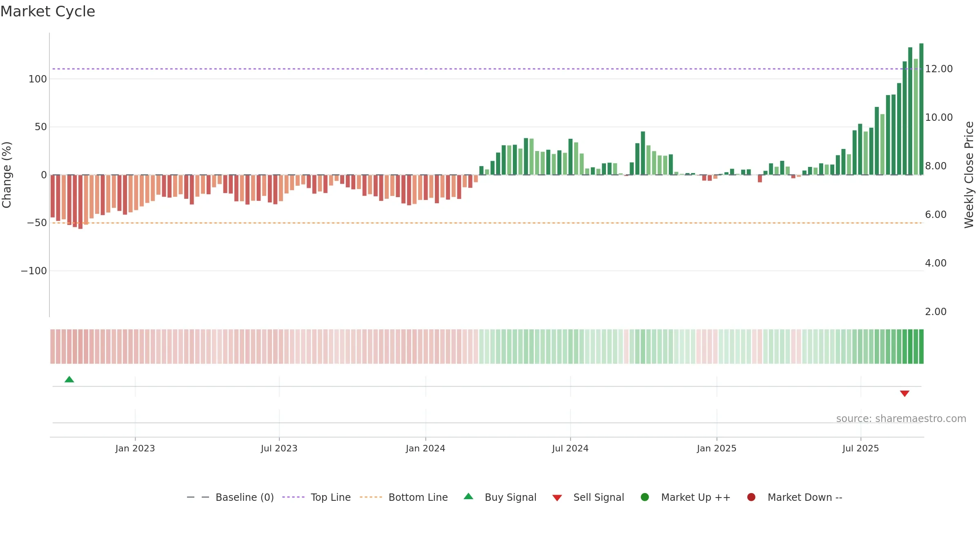The image size is (980, 551).
Task: Click the 4.00 price axis label
Action: 935,263
